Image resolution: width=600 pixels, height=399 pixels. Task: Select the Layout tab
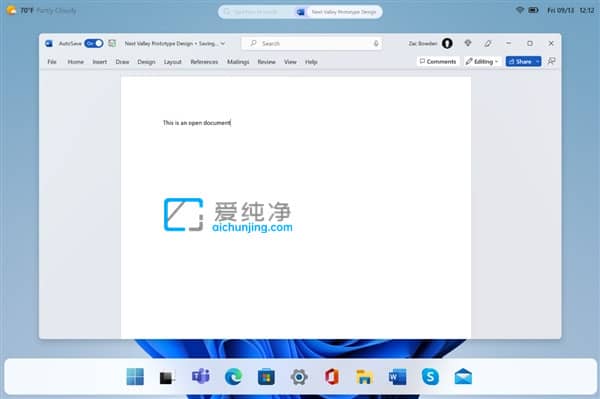[173, 62]
